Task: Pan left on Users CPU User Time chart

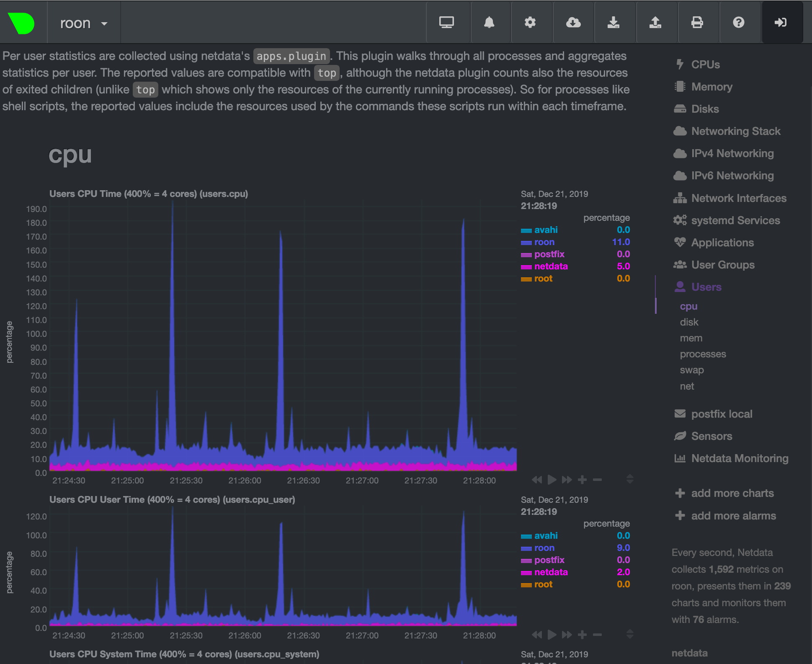Action: pyautogui.click(x=537, y=635)
